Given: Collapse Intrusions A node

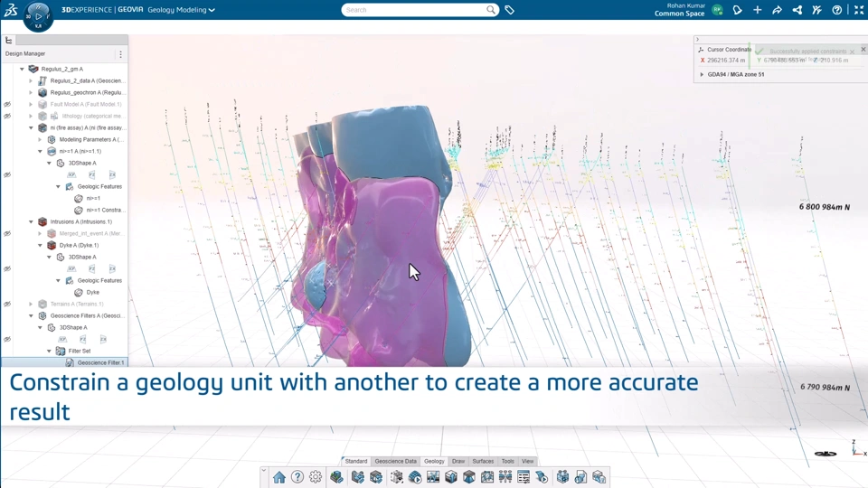Looking at the screenshot, I should [31, 222].
